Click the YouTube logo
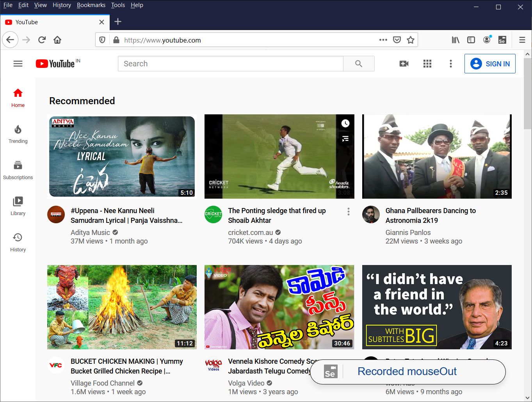532x402 pixels. click(x=55, y=64)
